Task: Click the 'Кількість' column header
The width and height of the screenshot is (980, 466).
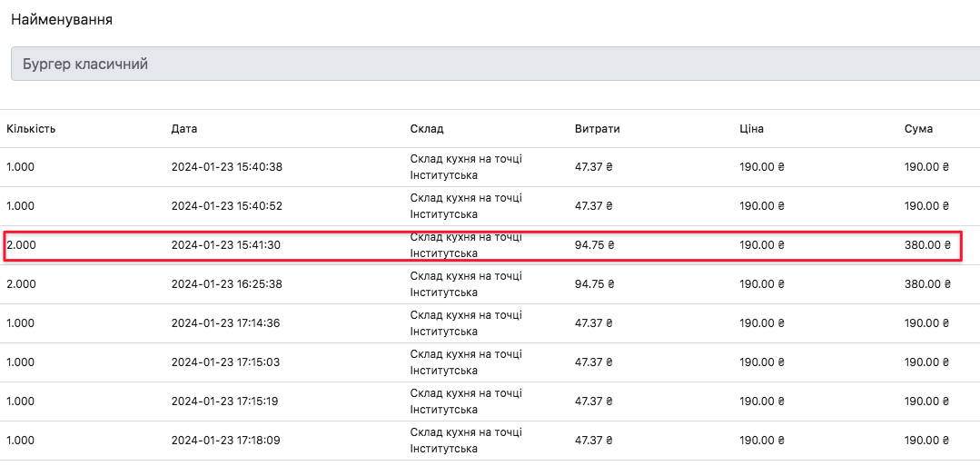Action: click(31, 129)
